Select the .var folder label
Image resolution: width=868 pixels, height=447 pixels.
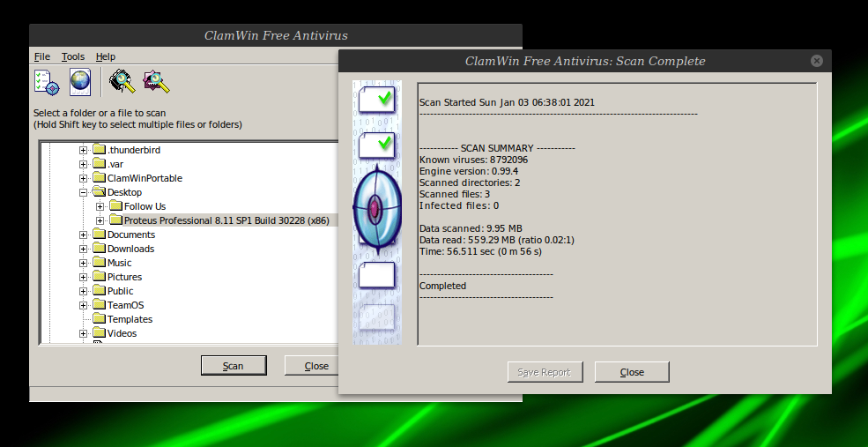[115, 164]
